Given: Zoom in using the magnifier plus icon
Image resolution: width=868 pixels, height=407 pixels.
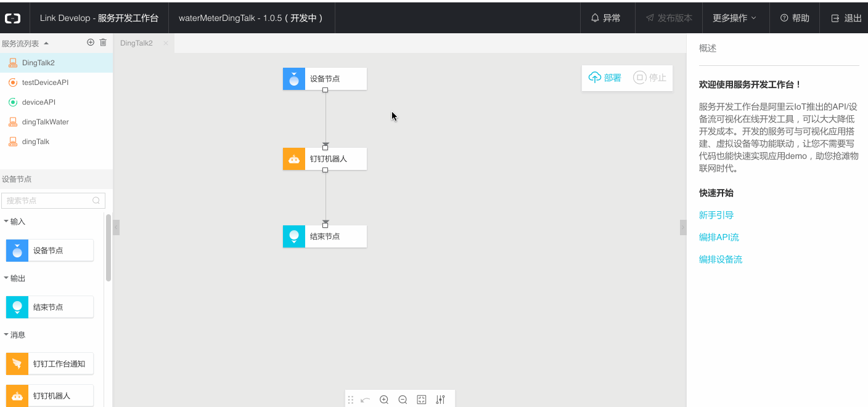Looking at the screenshot, I should click(x=384, y=400).
